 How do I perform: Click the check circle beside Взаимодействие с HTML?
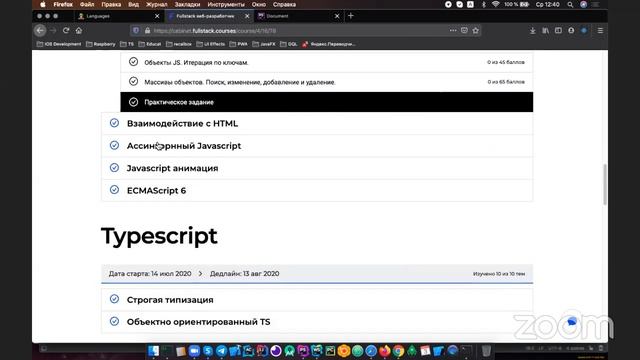pyautogui.click(x=114, y=123)
